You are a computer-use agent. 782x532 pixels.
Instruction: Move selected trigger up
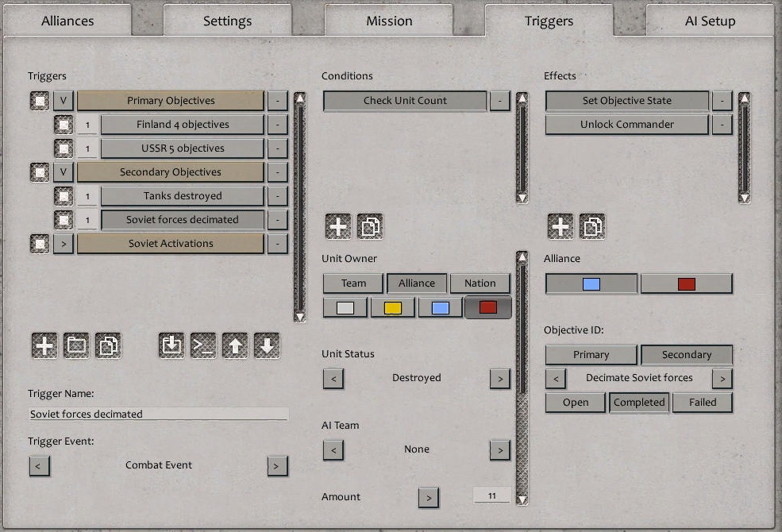coord(235,345)
